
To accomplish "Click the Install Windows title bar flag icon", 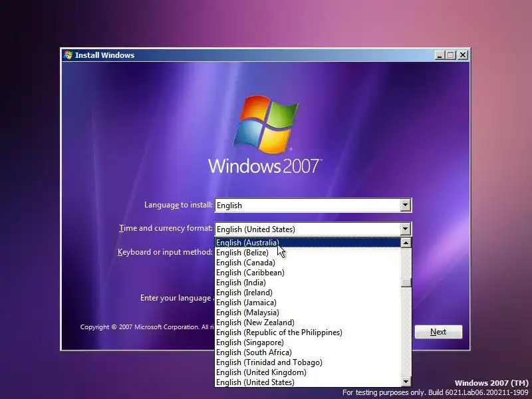I will [68, 55].
